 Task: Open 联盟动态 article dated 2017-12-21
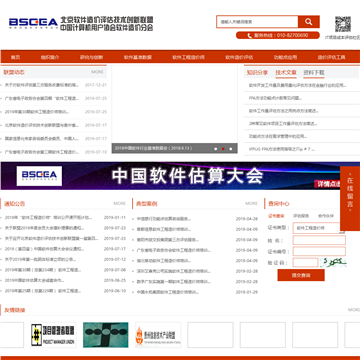42,85
